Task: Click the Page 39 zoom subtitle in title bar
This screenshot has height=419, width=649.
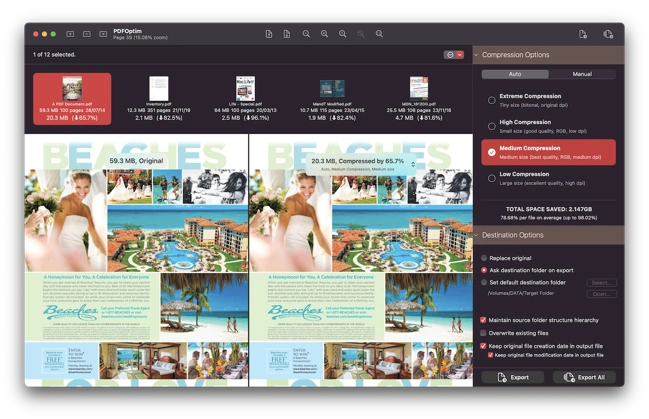Action: (x=140, y=38)
